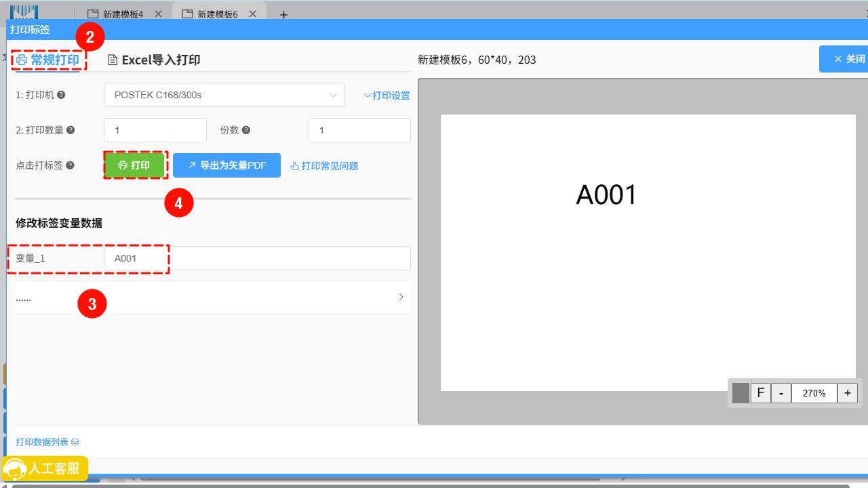
Task: Close the 新建模板4 tab
Action: [x=158, y=14]
